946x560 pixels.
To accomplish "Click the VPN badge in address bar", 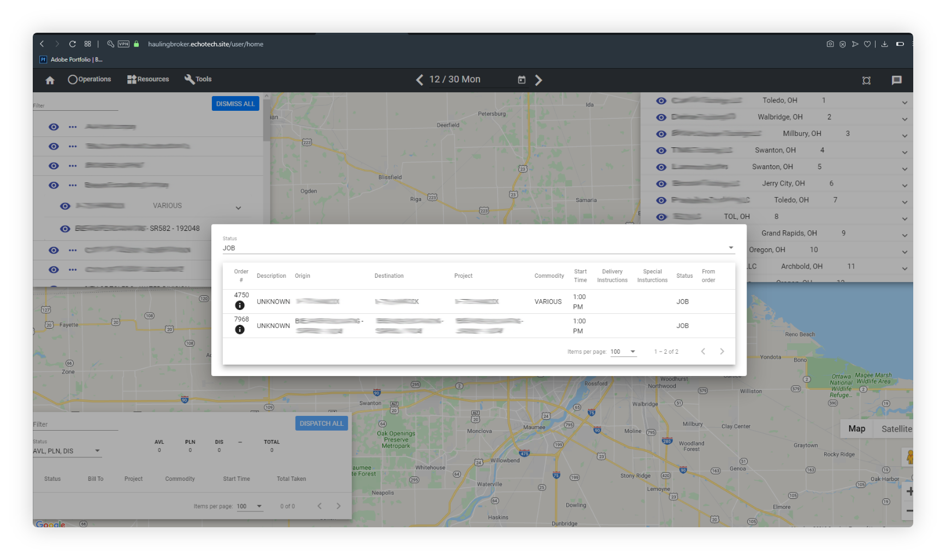I will click(124, 44).
